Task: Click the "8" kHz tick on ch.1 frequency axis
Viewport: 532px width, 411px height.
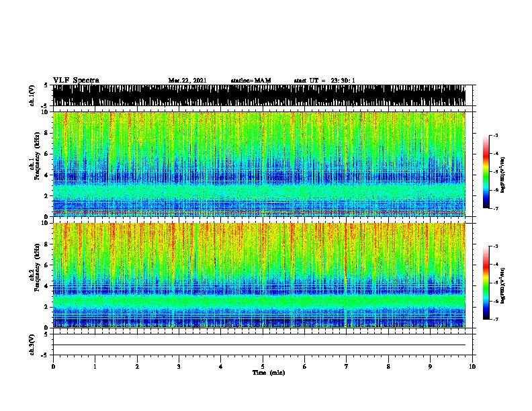Action: tap(46, 133)
